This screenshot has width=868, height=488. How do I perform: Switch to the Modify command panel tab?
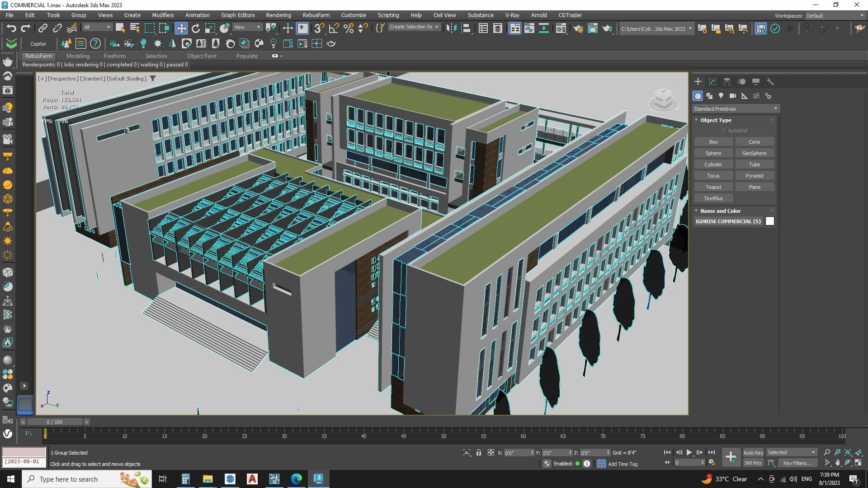click(712, 82)
